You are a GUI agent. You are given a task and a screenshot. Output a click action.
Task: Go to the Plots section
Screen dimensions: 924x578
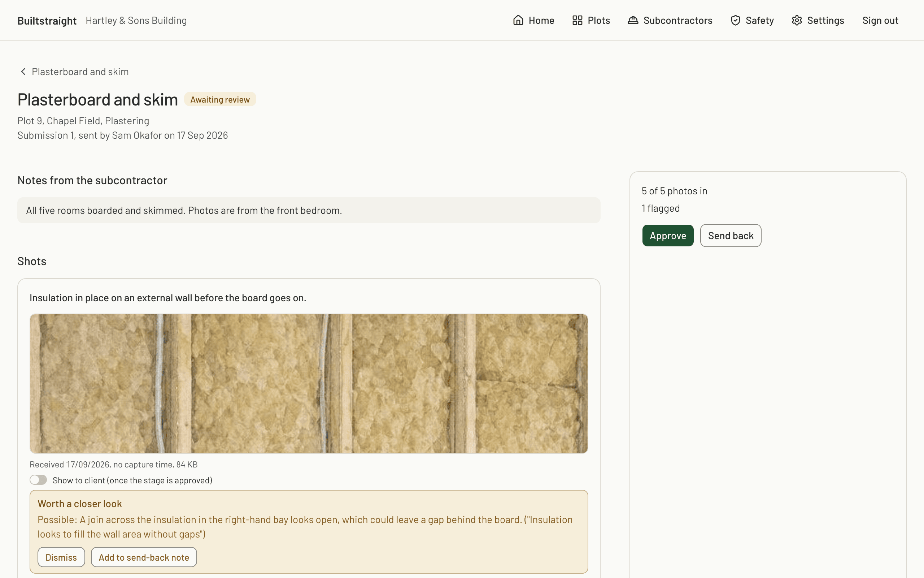[x=591, y=20]
